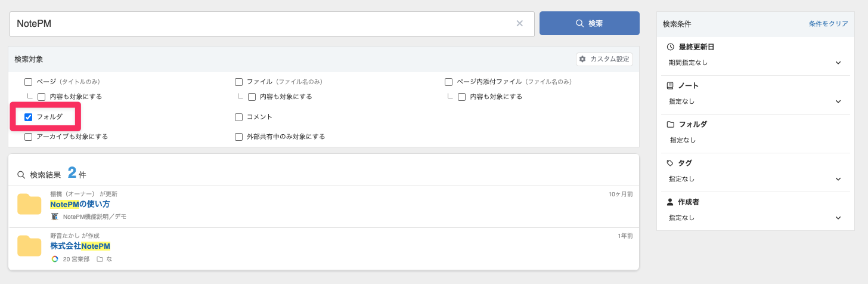Screen dimensions: 868x284
Task: Click the blue 検索 search button
Action: click(590, 23)
